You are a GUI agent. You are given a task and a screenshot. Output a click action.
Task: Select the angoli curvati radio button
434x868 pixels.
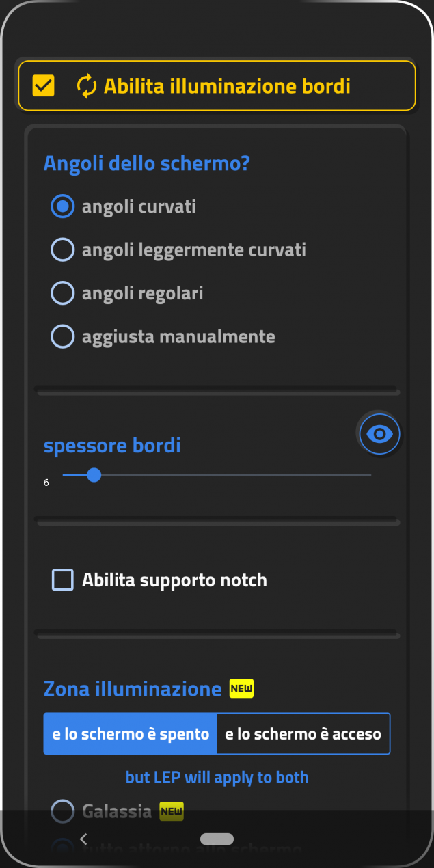[x=63, y=206]
